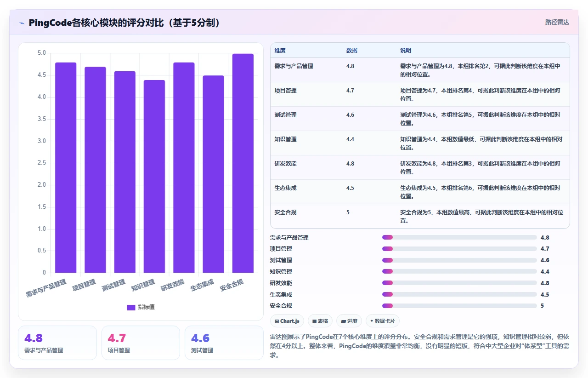
Task: Click the 4.7 value in the table's 项目管理 row
Action: [x=350, y=91]
